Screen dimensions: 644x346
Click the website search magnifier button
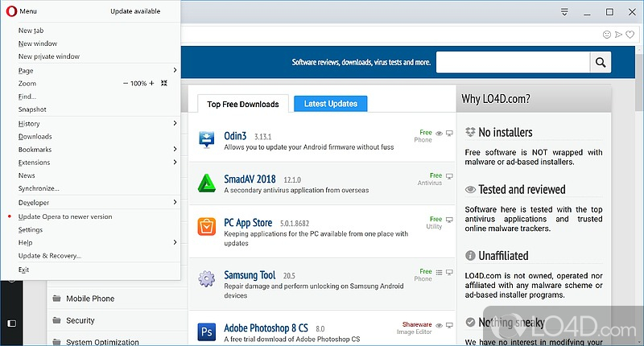(600, 62)
